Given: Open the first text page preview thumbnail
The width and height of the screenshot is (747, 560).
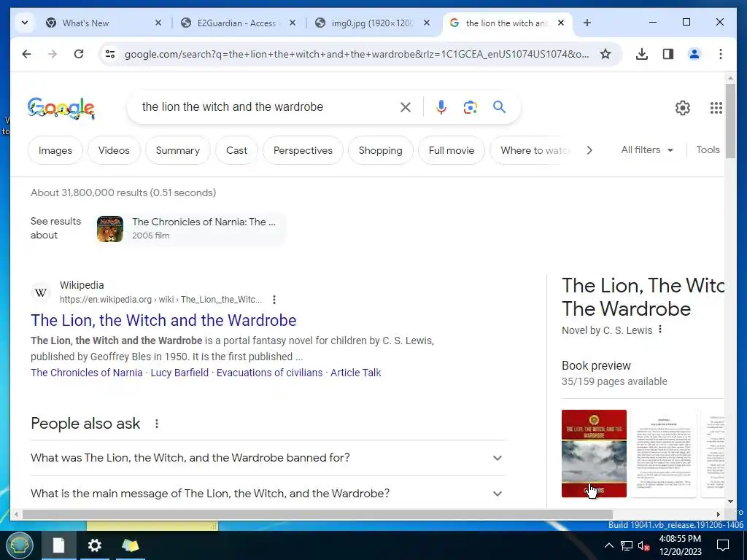Looking at the screenshot, I should pos(664,454).
